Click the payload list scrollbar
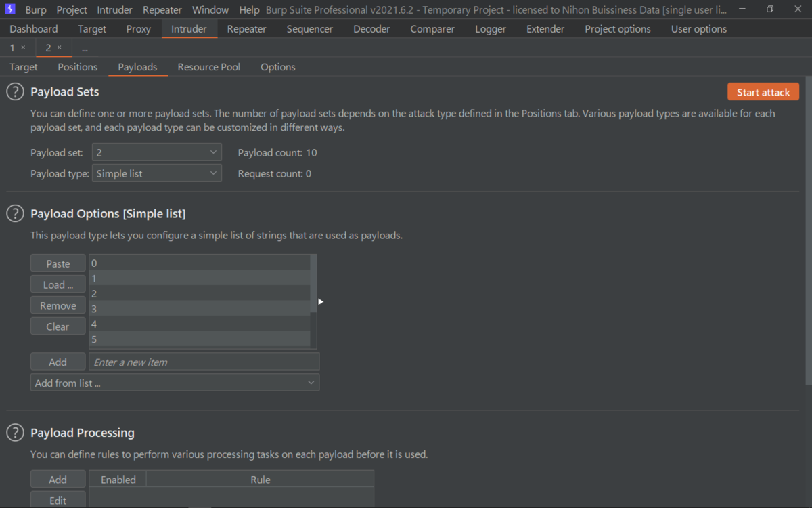Viewport: 812px width, 508px height. 313,284
